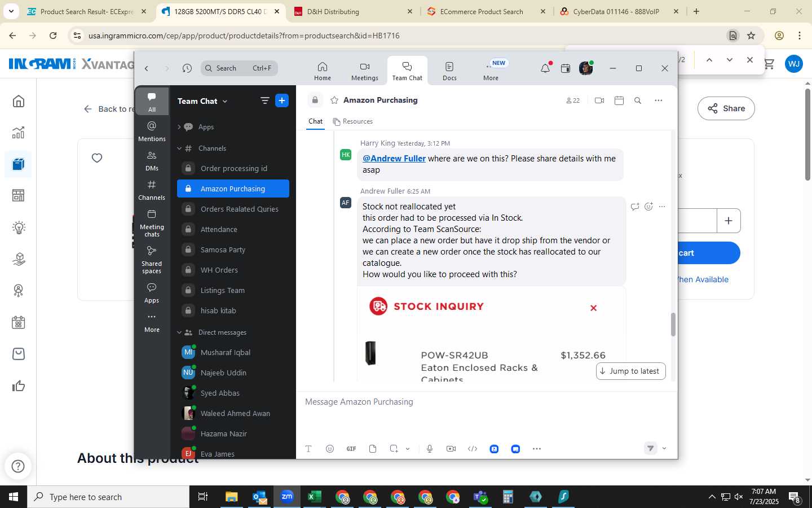The image size is (812, 508).
Task: Click the Zoom search box
Action: (240, 68)
